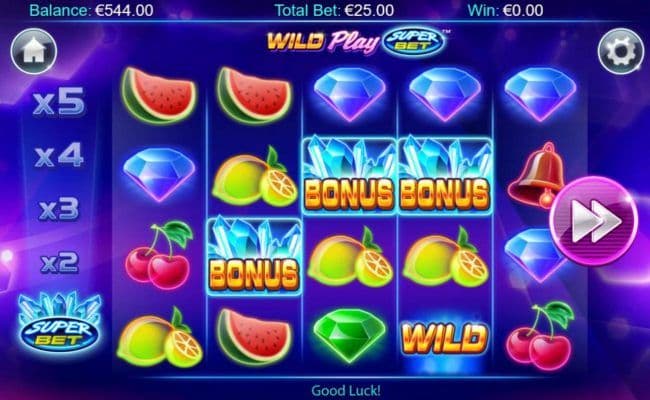Image resolution: width=650 pixels, height=400 pixels.
Task: Click the Balance €544.00 display
Action: coord(91,10)
